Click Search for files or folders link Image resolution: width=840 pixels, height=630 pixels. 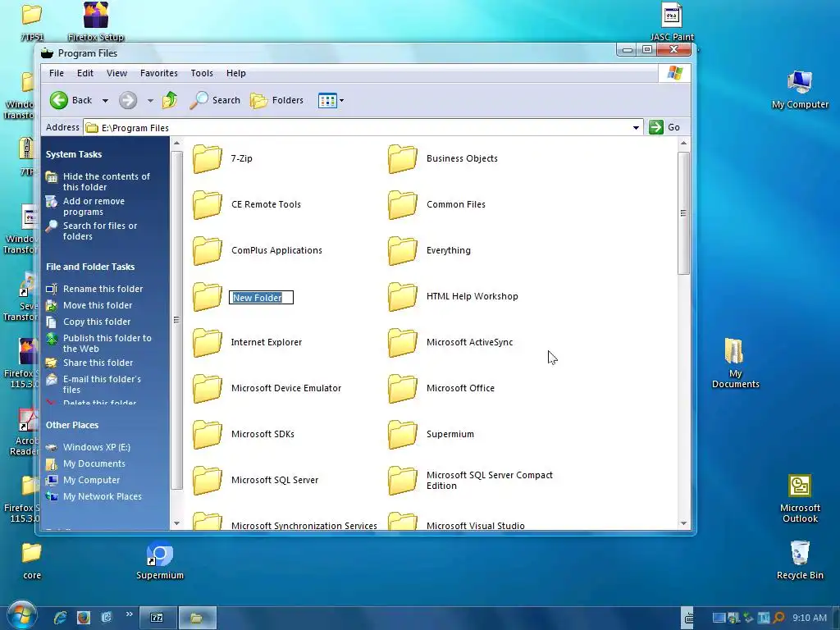point(99,231)
